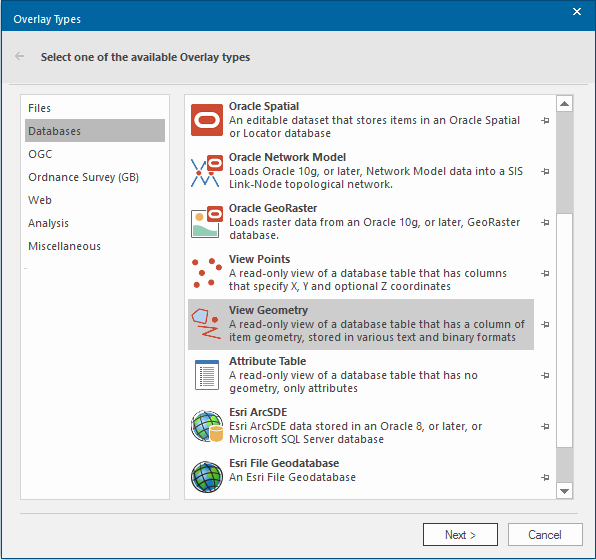Click the scrollbar down arrow
Viewport: 596px width, 560px height.
point(564,491)
